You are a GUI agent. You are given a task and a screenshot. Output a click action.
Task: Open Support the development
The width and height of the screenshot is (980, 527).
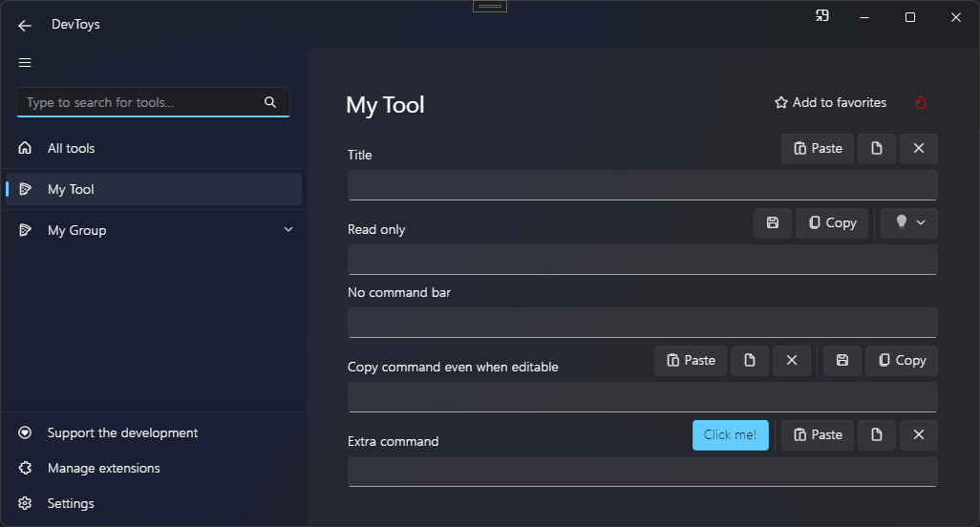point(154,432)
